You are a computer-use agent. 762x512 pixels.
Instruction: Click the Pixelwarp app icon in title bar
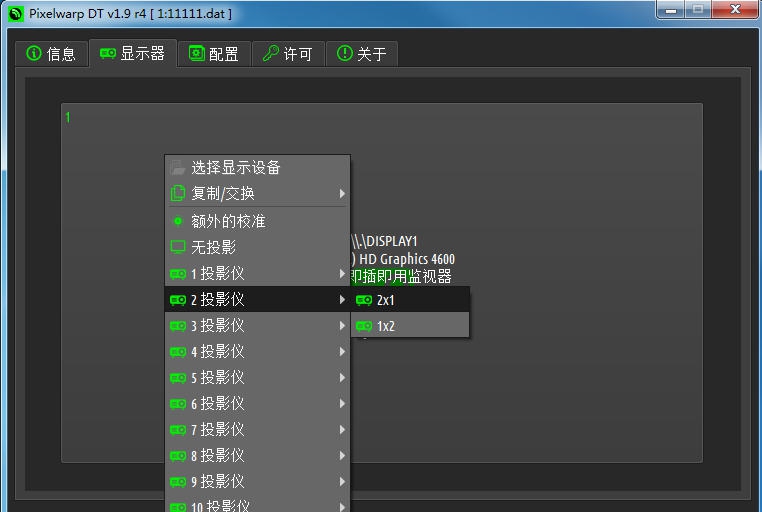pos(14,13)
